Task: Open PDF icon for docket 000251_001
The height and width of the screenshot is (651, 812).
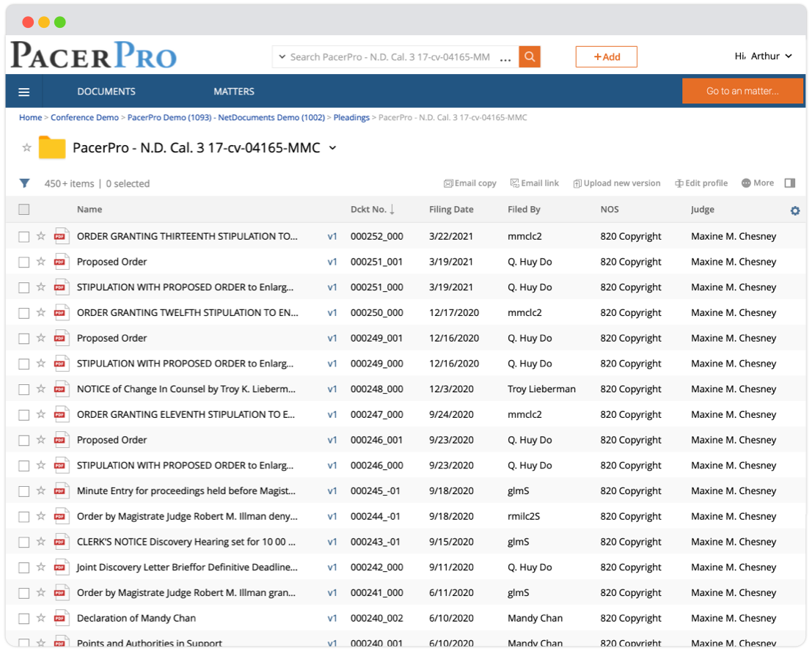Action: (x=61, y=262)
